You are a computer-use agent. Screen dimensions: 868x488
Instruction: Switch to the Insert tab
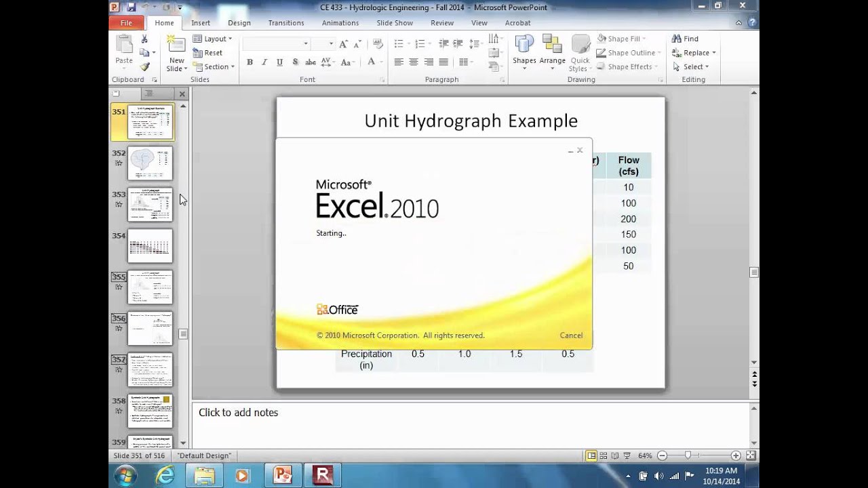pyautogui.click(x=201, y=22)
